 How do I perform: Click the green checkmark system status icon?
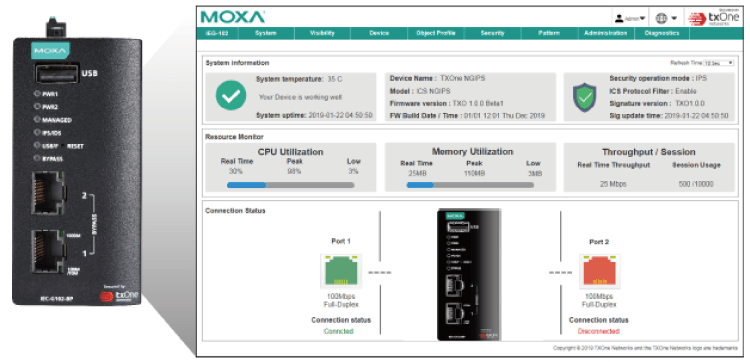point(231,96)
